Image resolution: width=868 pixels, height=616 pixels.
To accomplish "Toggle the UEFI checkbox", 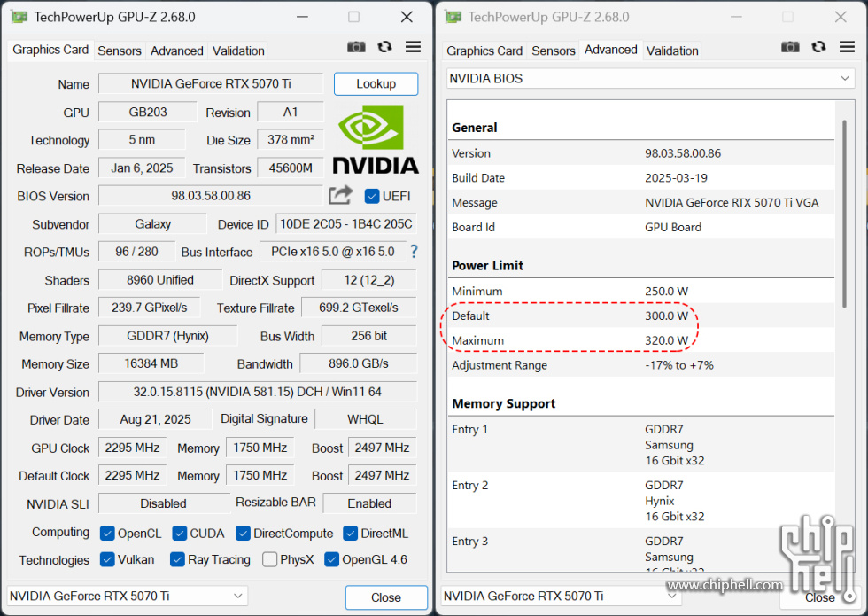I will (372, 196).
